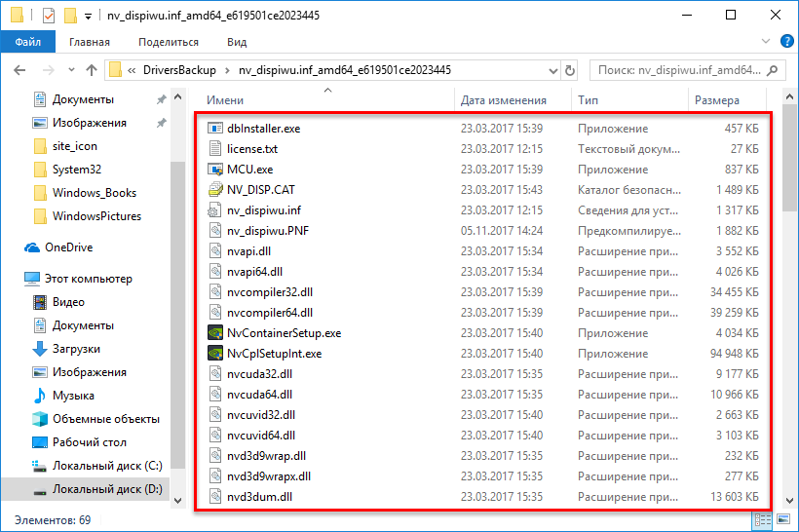This screenshot has height=532, width=799.
Task: Open Загрузки downloads folder
Action: pyautogui.click(x=66, y=349)
